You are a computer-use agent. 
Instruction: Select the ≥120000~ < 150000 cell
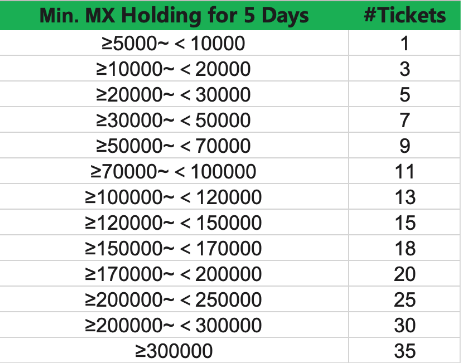[174, 223]
